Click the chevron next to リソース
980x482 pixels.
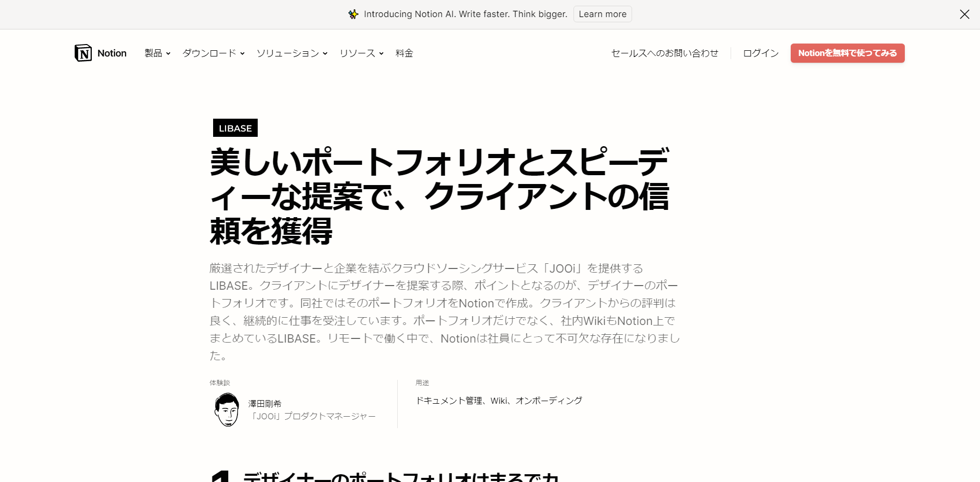[381, 53]
